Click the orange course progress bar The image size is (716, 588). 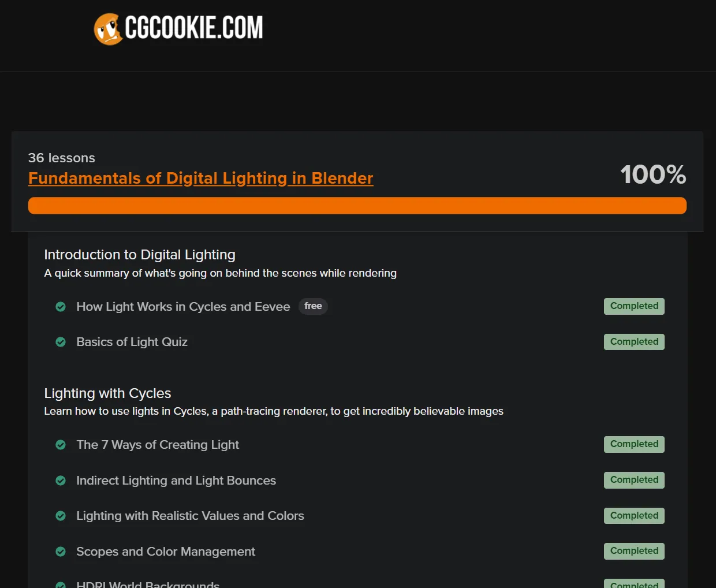(x=357, y=206)
